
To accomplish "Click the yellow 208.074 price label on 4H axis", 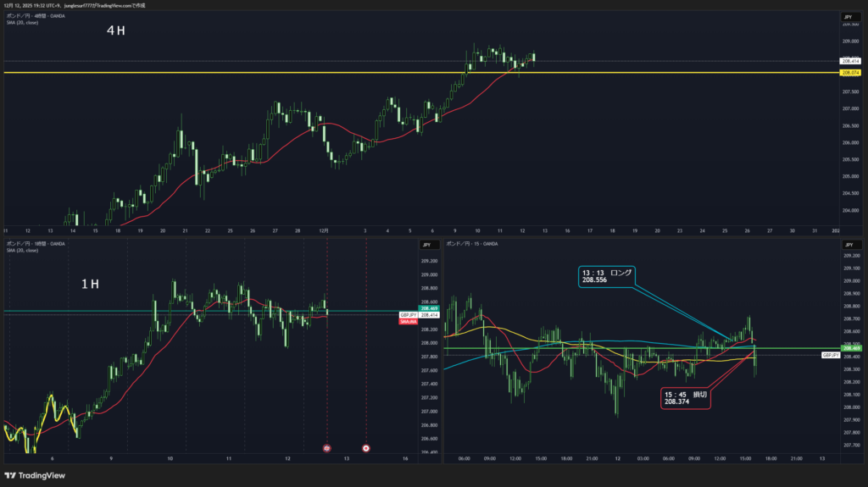I will 850,72.
